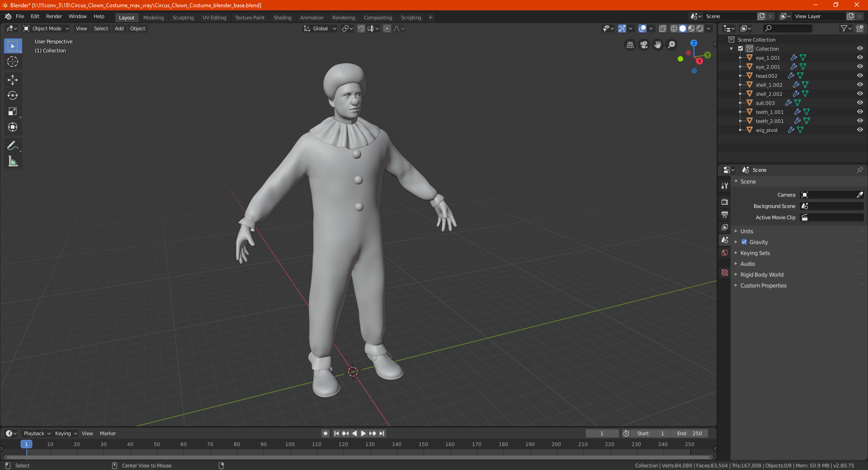Image resolution: width=868 pixels, height=470 pixels.
Task: Uncheck the Collection checkbox in outliner
Action: coord(741,49)
